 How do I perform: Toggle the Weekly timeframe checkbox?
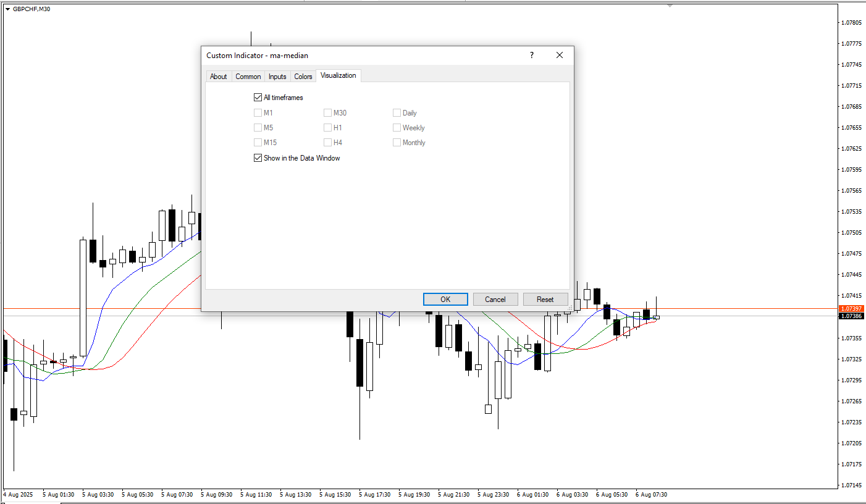tap(397, 127)
